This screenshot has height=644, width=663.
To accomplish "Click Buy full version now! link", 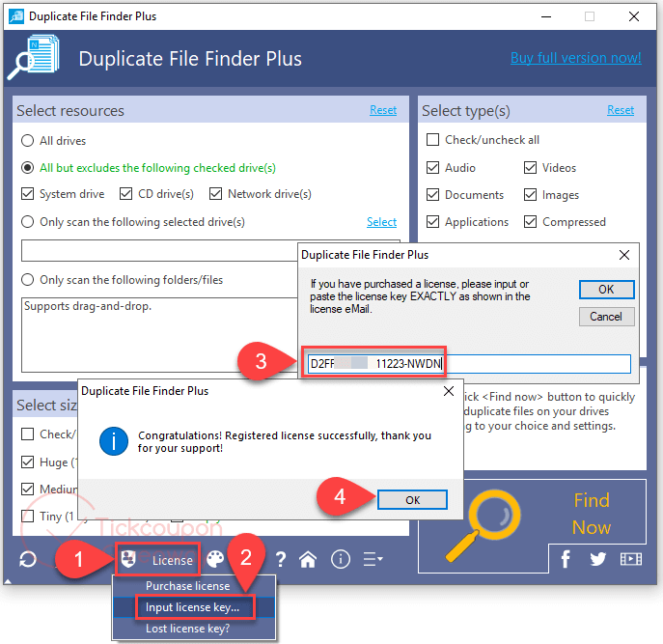I will (x=575, y=58).
